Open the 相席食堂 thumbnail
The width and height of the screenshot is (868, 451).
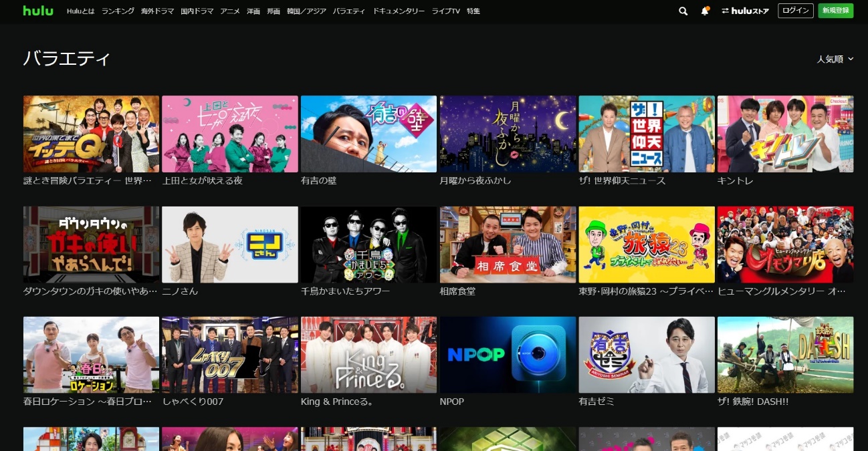click(508, 245)
